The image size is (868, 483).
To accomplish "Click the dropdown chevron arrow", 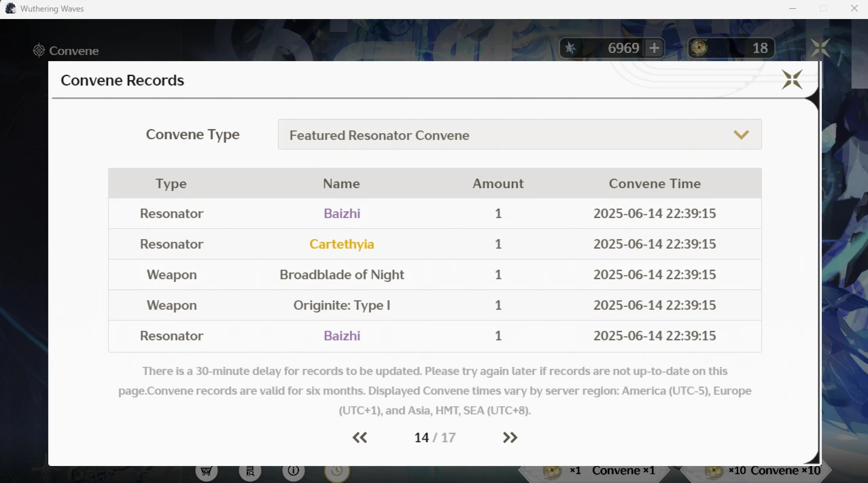I will pos(741,135).
